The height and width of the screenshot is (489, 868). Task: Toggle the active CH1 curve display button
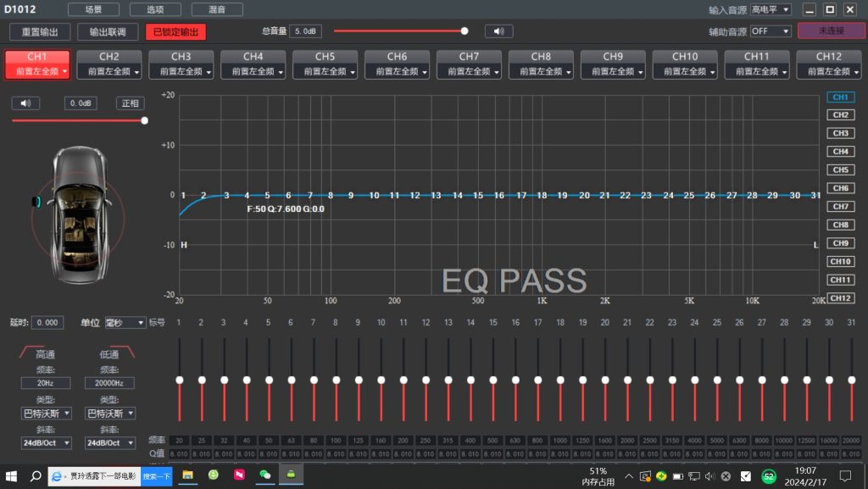(840, 97)
